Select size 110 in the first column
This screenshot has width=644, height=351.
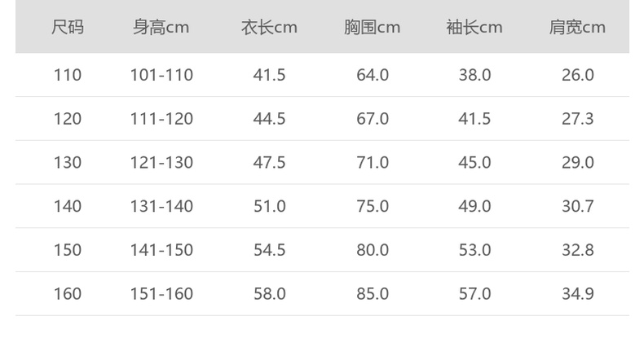68,75
